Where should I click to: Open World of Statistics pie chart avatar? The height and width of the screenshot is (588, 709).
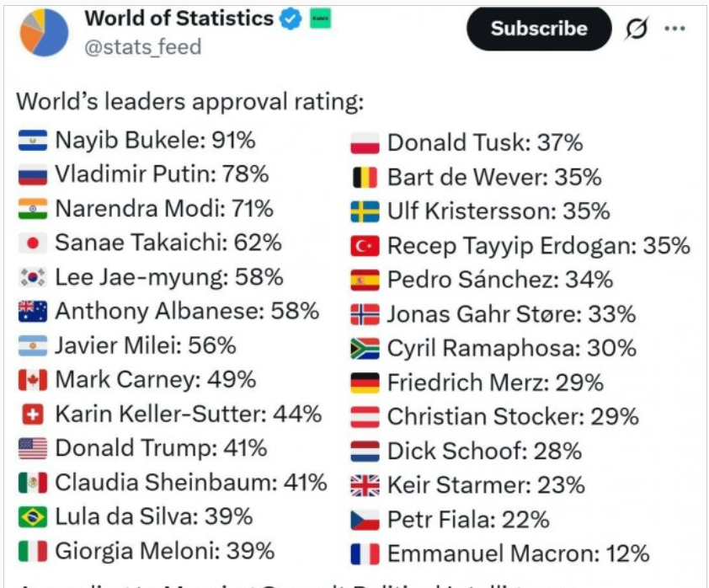coord(44,33)
